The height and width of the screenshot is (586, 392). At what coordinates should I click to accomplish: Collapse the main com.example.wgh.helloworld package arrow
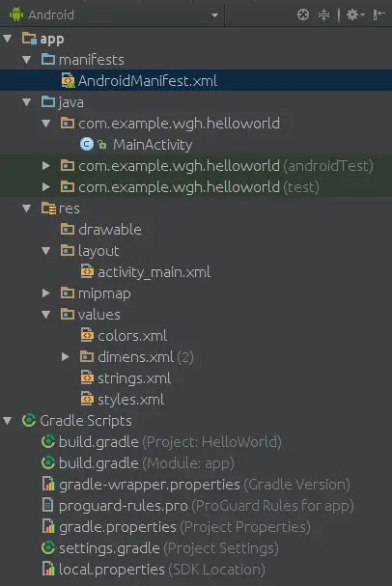pyautogui.click(x=46, y=124)
